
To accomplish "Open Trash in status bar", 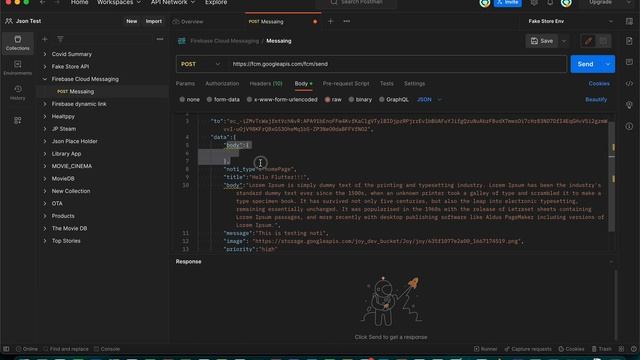I will coord(602,349).
